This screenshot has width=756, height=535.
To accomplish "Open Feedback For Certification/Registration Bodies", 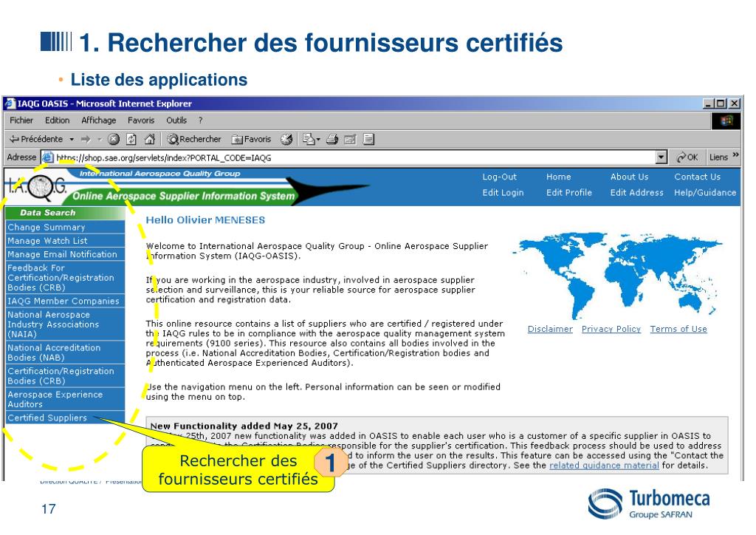I will pos(65,277).
